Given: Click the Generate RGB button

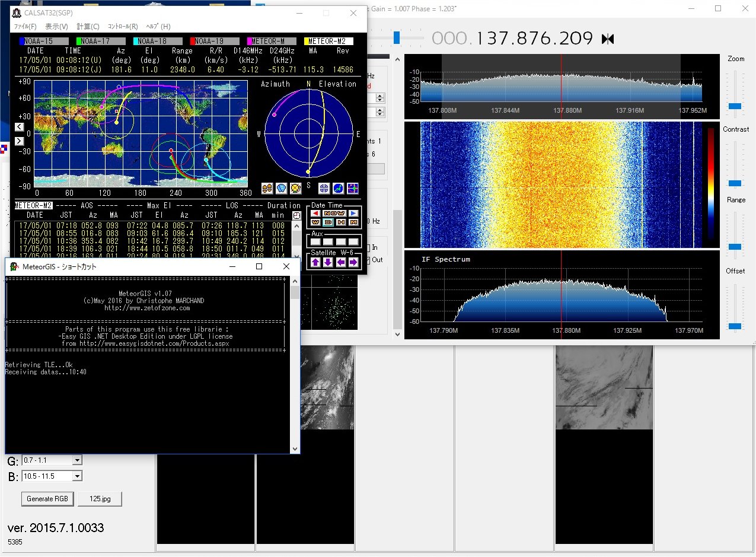Looking at the screenshot, I should (47, 499).
